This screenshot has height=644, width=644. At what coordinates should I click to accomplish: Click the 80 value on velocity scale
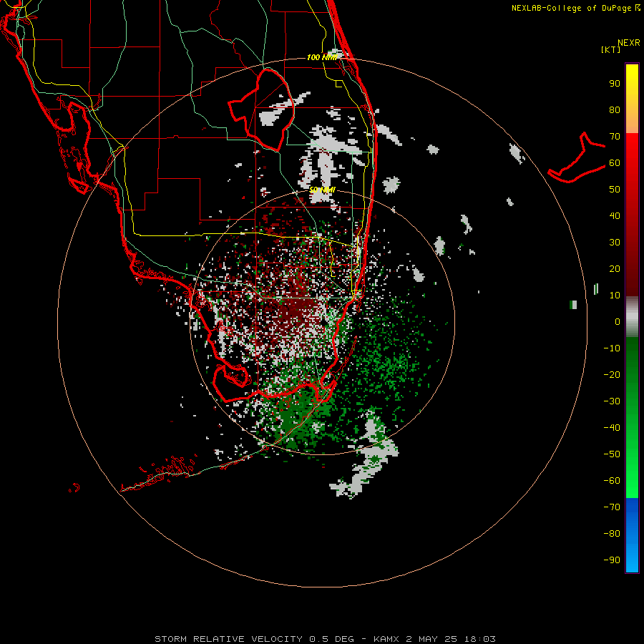pyautogui.click(x=615, y=110)
